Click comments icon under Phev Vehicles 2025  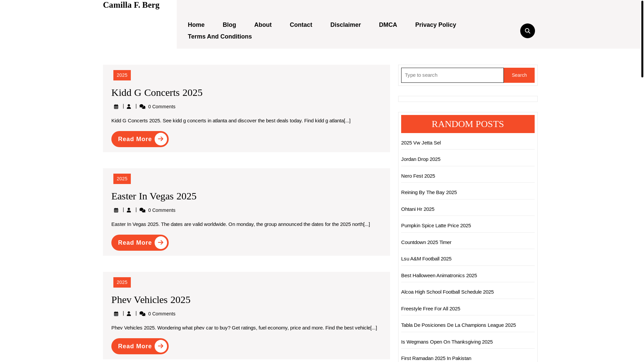pos(143,314)
